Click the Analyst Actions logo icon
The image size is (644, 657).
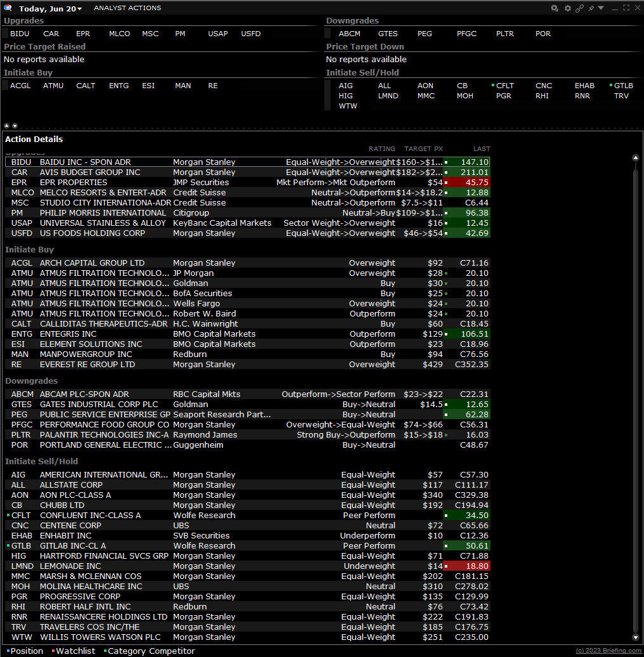click(8, 8)
